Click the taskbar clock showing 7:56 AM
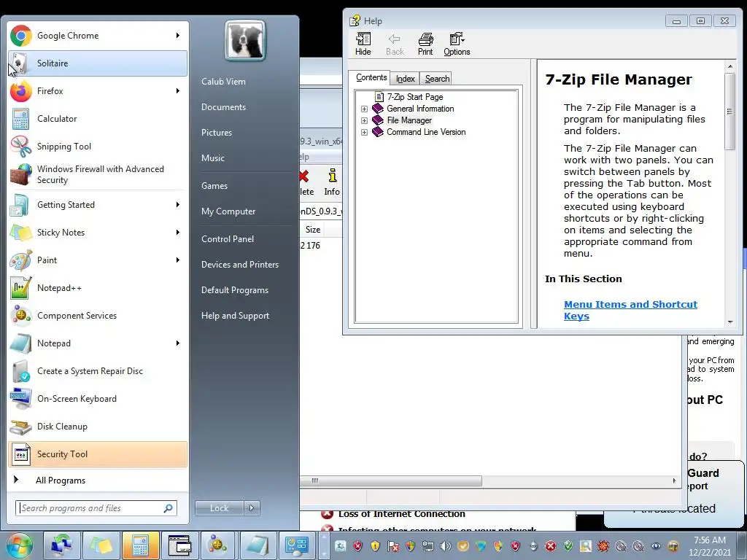The height and width of the screenshot is (560, 747). point(709,546)
